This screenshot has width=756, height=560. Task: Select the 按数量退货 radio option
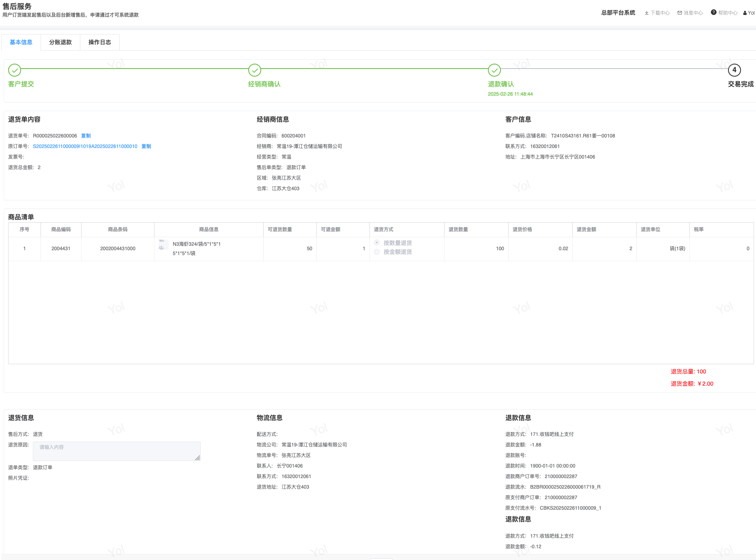tap(377, 242)
